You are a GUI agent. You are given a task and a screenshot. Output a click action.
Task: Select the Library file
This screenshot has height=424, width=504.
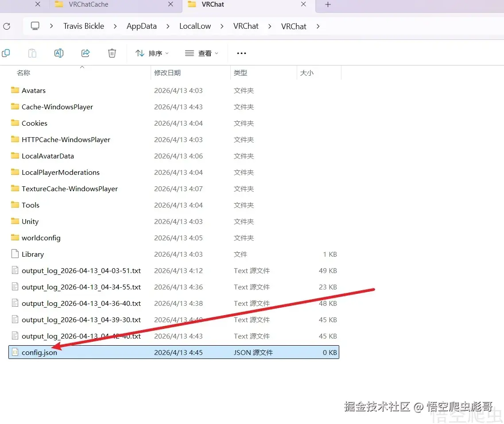(x=174, y=254)
